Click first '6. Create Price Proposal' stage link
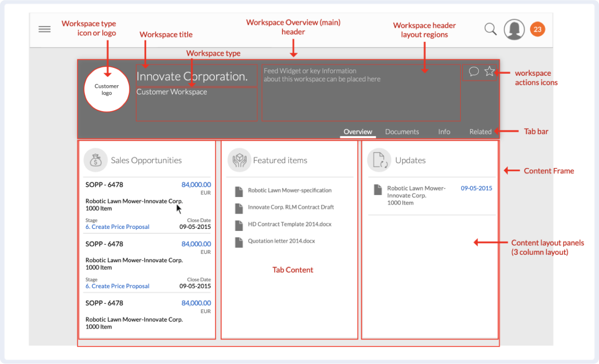 coord(117,227)
